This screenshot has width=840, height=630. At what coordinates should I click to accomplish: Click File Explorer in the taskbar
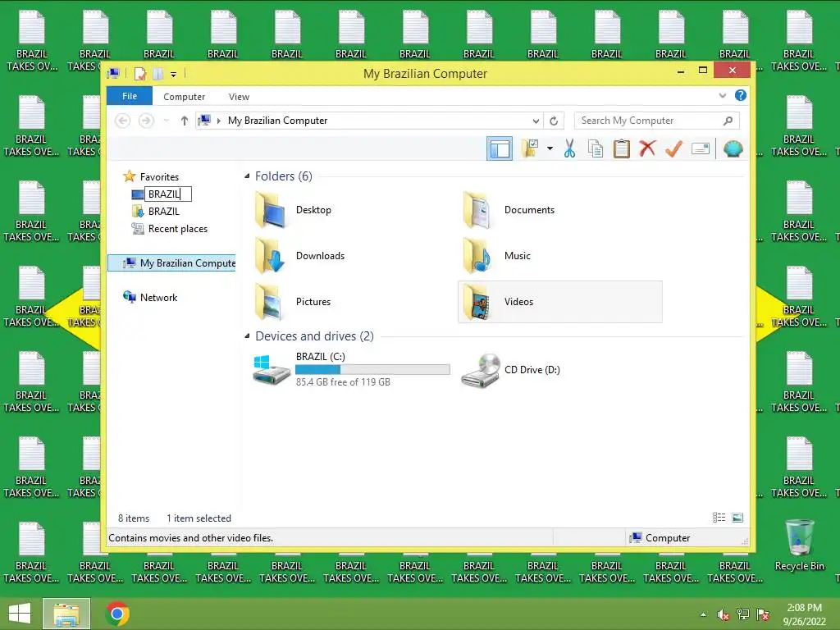[66, 614]
